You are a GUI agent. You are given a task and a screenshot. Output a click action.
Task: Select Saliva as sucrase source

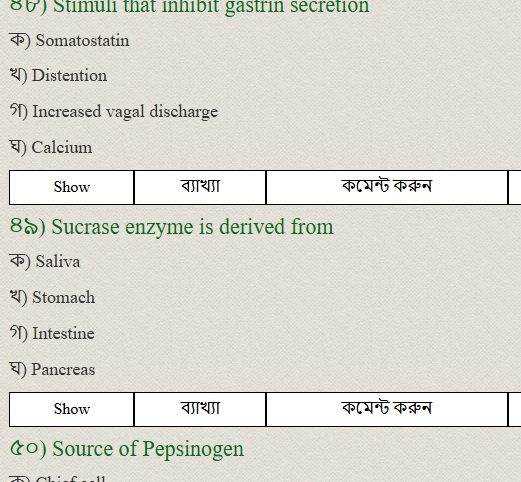tap(45, 261)
